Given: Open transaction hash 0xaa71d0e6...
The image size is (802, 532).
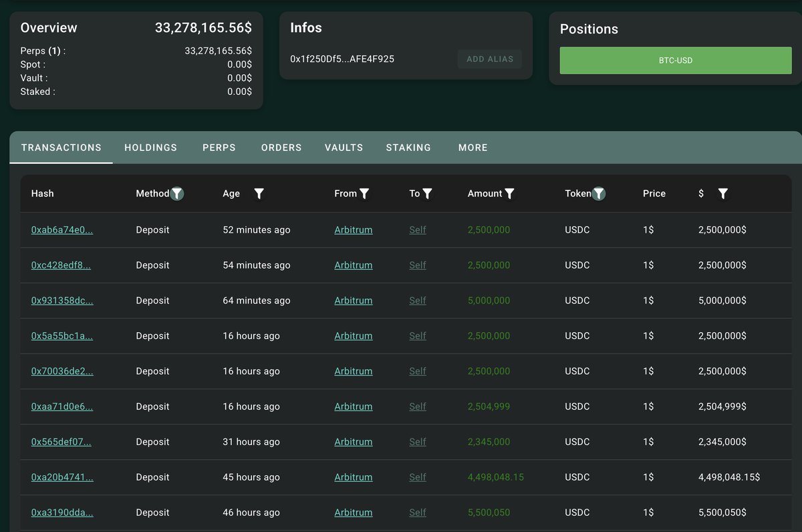Looking at the screenshot, I should click(x=62, y=407).
